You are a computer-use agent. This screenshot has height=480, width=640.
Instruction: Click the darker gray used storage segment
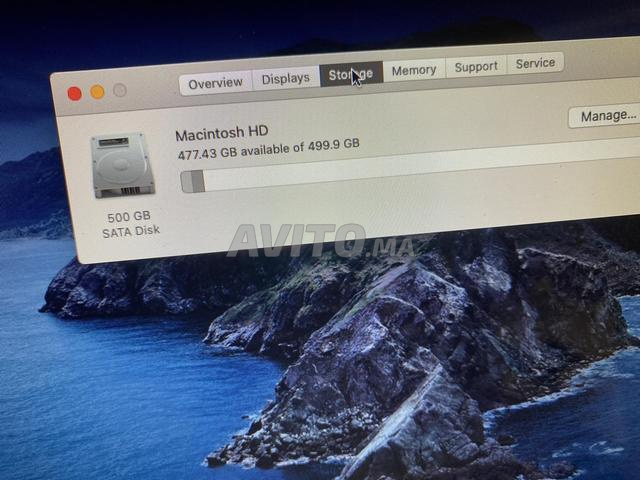tap(198, 181)
